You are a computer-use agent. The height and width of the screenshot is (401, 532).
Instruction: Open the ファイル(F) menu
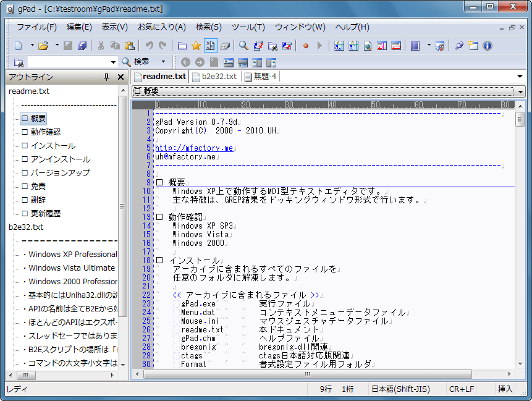coord(36,27)
